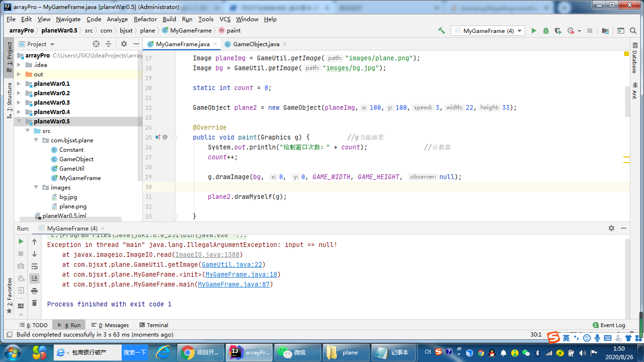
Task: Start debugging with the green bug icon
Action: [546, 31]
